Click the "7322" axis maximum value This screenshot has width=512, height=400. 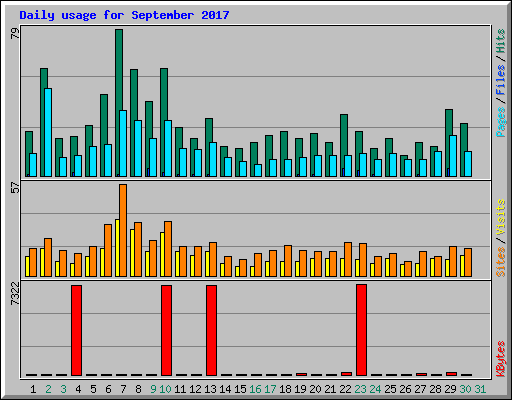tap(15, 293)
